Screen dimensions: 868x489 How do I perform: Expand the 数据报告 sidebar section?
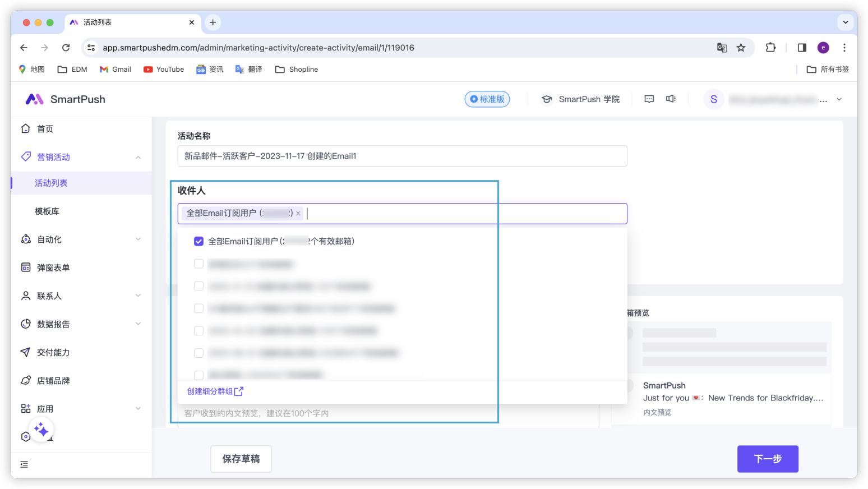[81, 324]
